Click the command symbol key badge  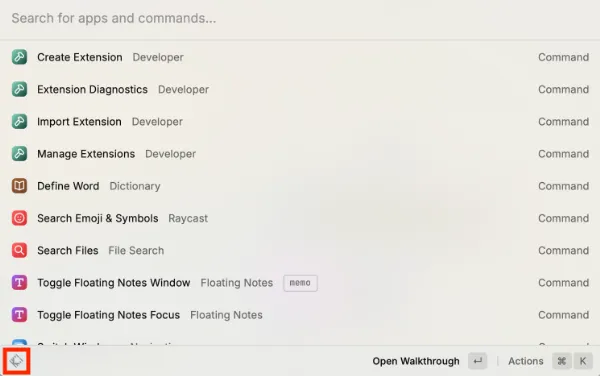pyautogui.click(x=562, y=361)
